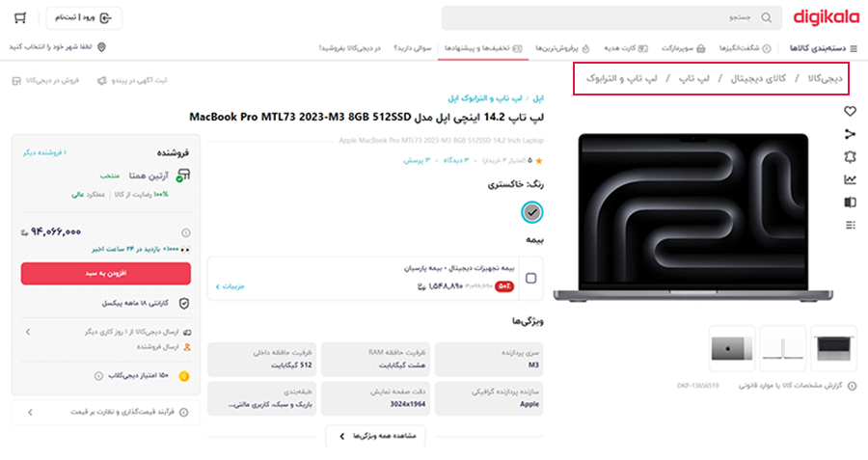Click the ارسال فروشنده person icon
The image size is (868, 460).
point(187,347)
